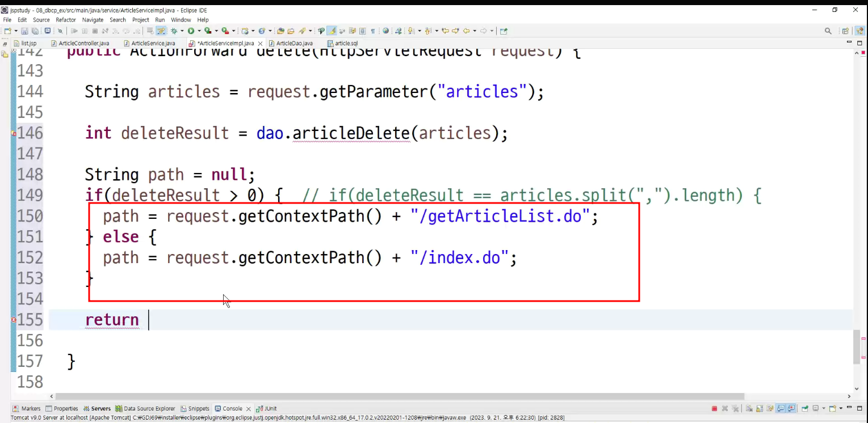Click the "deleteResult" variable on line 146

[x=175, y=133]
